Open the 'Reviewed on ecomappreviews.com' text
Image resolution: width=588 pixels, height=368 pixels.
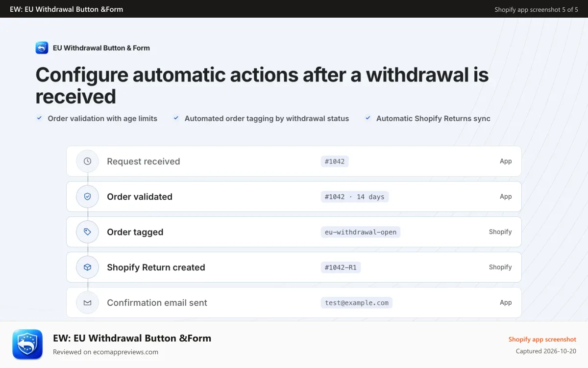[x=105, y=352]
